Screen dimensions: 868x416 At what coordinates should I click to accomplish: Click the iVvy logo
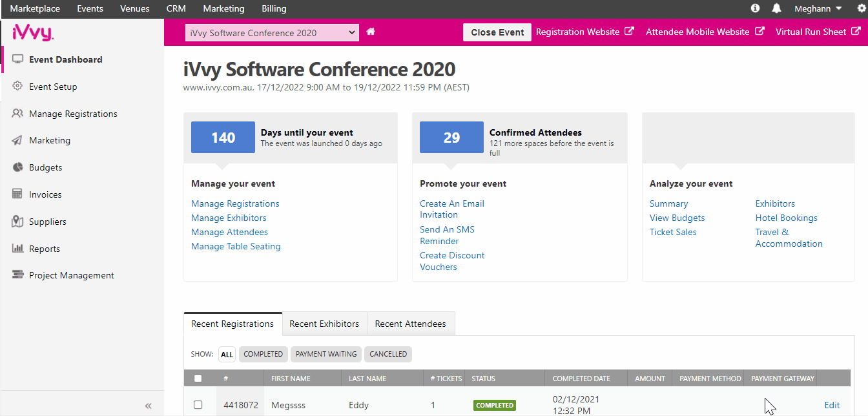coord(33,32)
